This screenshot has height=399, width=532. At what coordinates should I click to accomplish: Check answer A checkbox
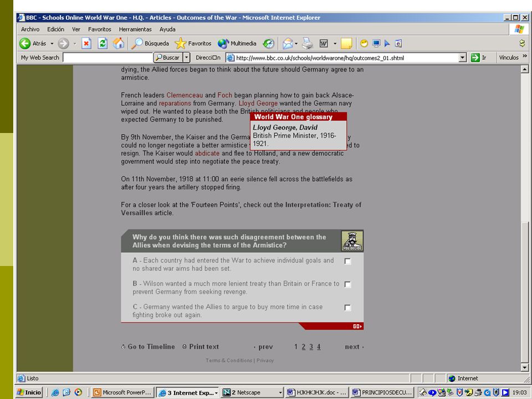[347, 261]
